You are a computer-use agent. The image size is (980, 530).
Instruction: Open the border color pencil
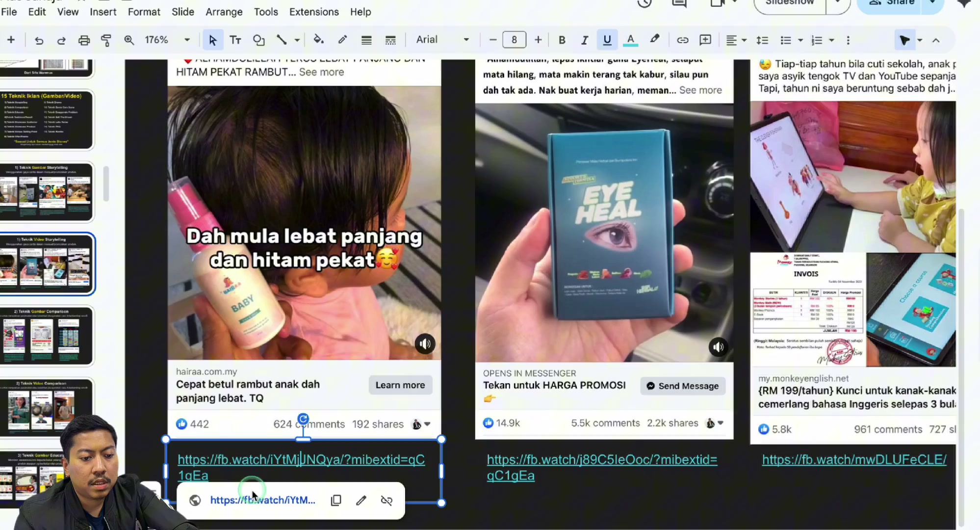[x=342, y=40]
